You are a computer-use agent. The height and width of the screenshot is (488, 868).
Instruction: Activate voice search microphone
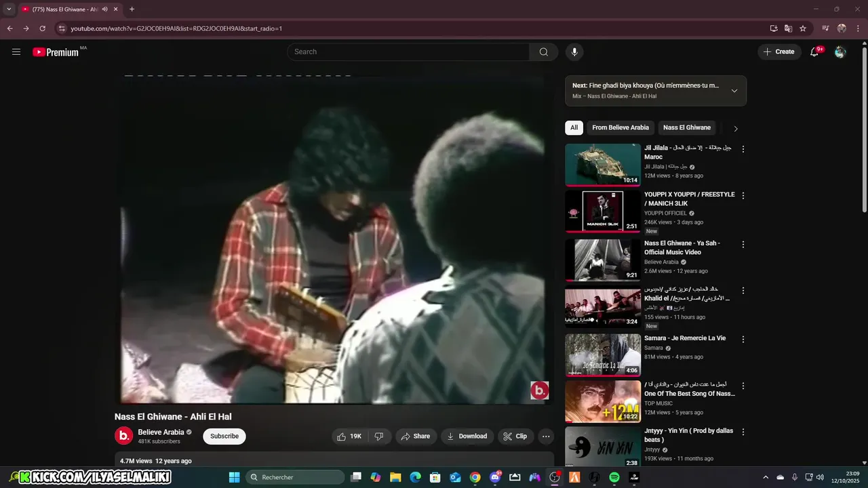tap(574, 52)
